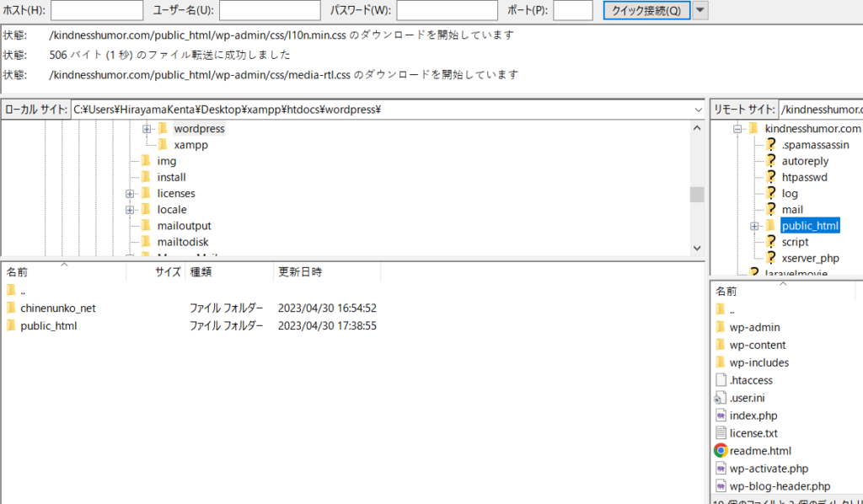Click the username input field
Image resolution: width=863 pixels, height=504 pixels.
click(x=270, y=10)
